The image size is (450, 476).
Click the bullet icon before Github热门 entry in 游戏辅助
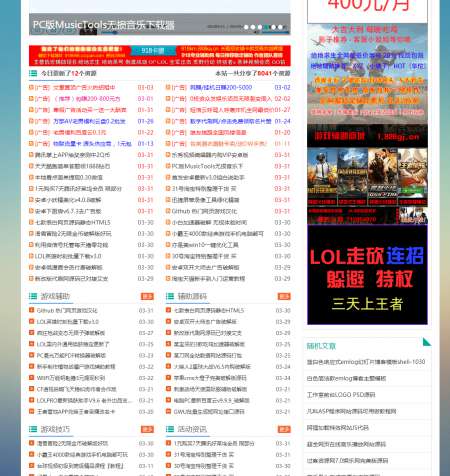[31, 310]
